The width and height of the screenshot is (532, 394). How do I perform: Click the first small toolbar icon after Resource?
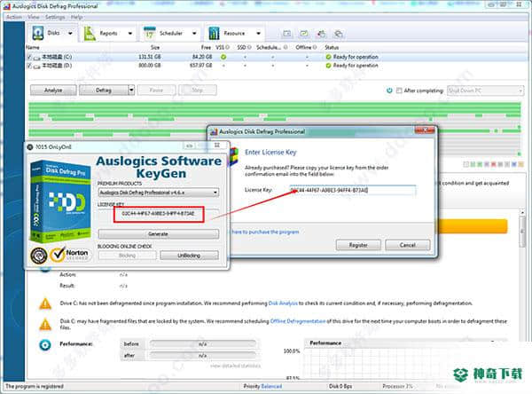click(x=287, y=34)
